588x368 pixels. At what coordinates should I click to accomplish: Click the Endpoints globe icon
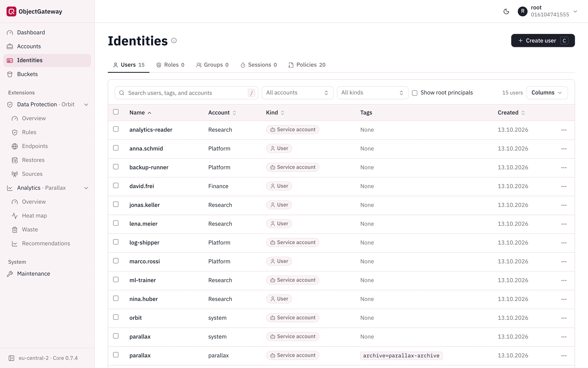[14, 146]
